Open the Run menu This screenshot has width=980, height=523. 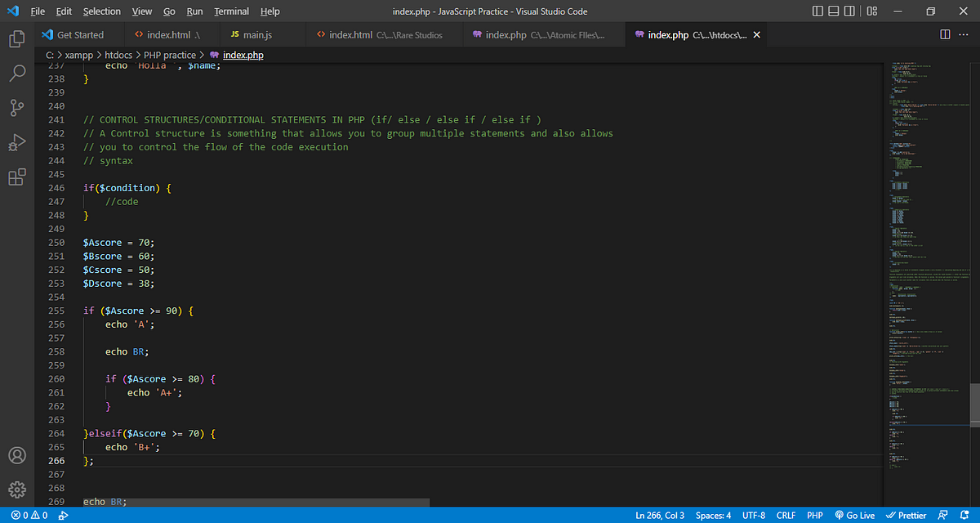click(194, 11)
